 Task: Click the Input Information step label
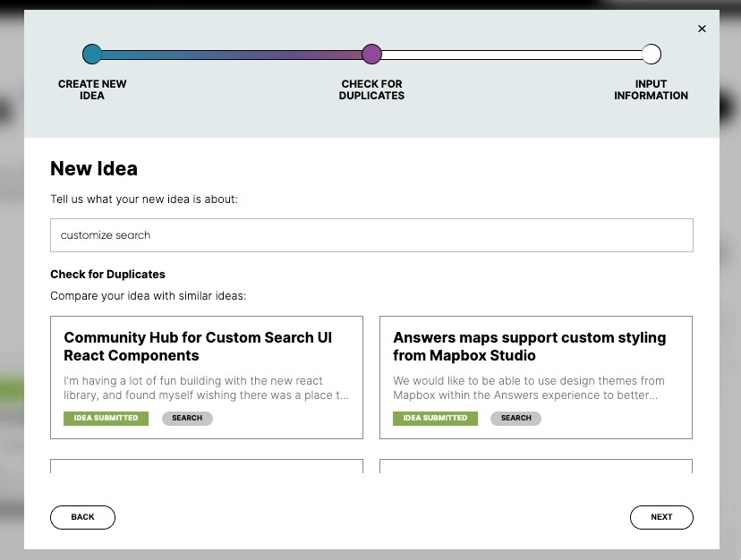tap(652, 89)
